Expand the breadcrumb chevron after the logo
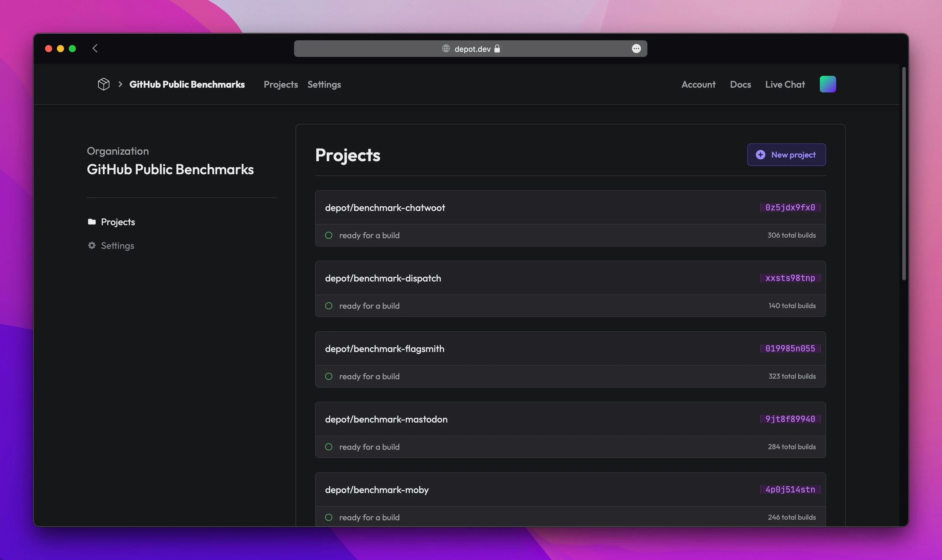This screenshot has width=942, height=560. 120,84
